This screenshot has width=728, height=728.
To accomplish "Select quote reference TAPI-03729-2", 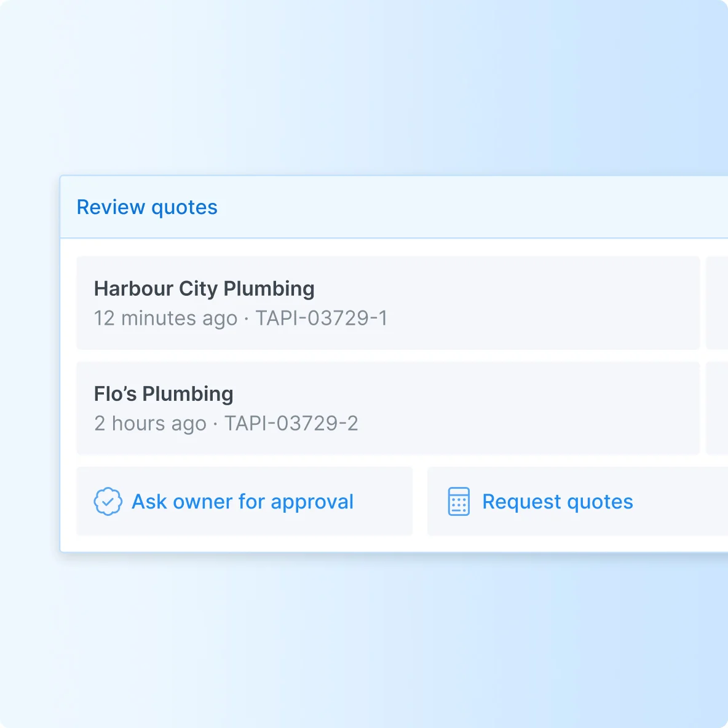I will pos(291,424).
